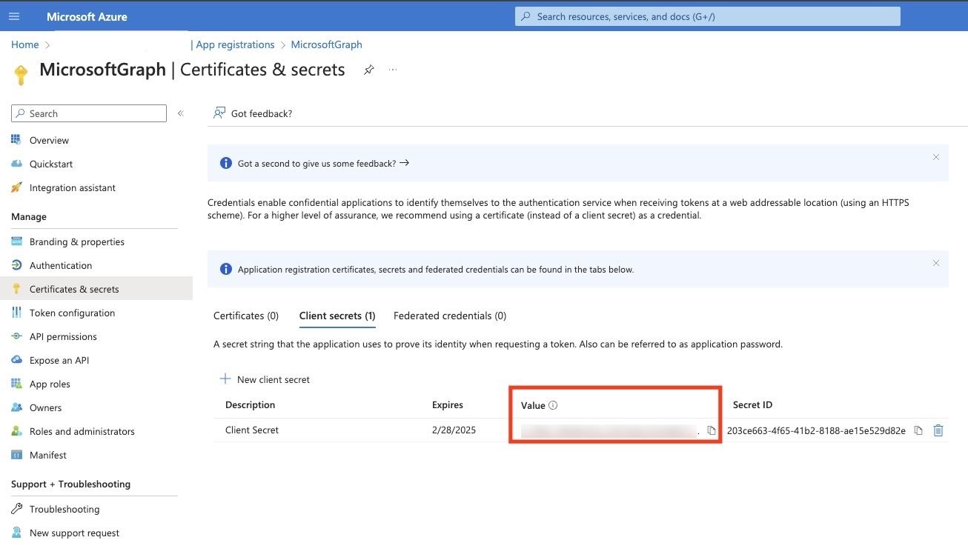Pin the Certificates & secrets page
This screenshot has height=560, width=968.
368,70
